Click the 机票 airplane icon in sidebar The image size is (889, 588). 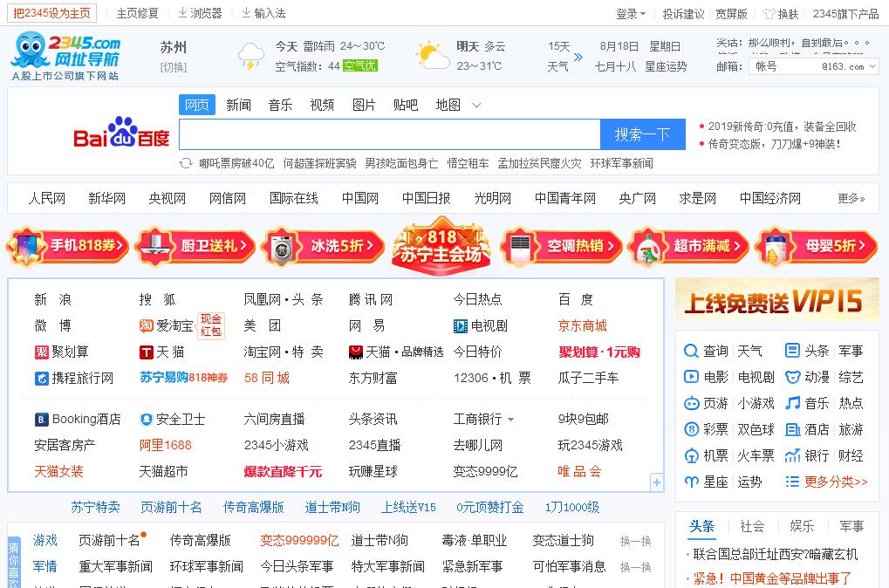tap(691, 455)
